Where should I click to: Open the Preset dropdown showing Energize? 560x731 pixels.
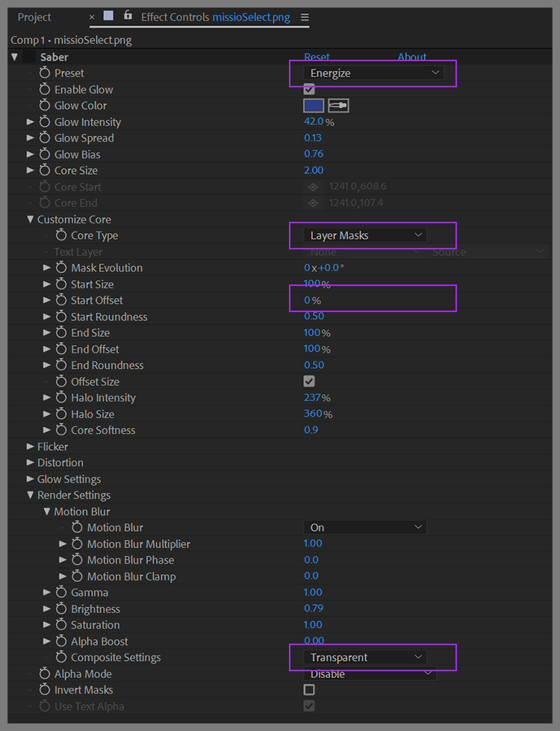(373, 72)
